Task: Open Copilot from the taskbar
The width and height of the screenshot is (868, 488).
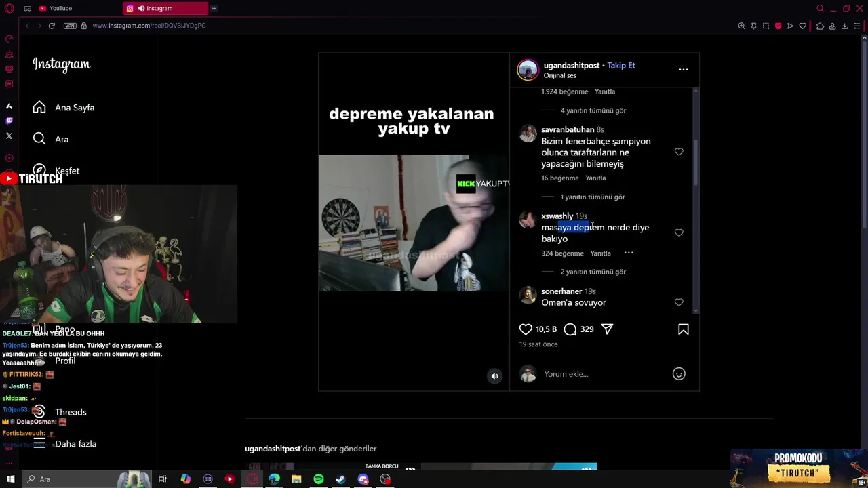Action: 186,479
